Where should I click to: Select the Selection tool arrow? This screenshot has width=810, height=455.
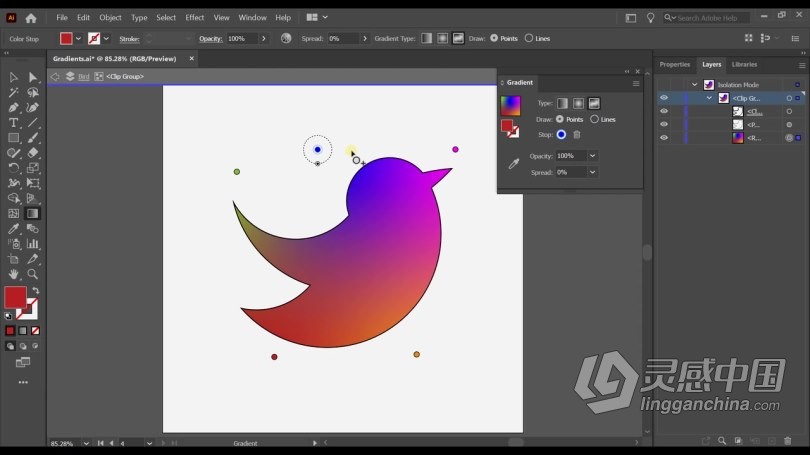(x=13, y=77)
